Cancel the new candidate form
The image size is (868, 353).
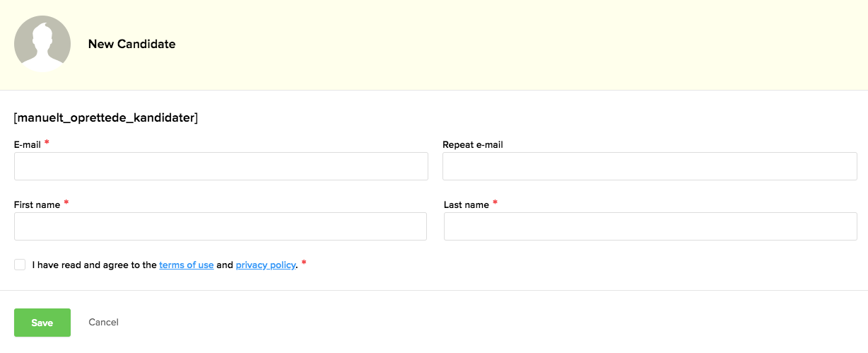click(103, 323)
